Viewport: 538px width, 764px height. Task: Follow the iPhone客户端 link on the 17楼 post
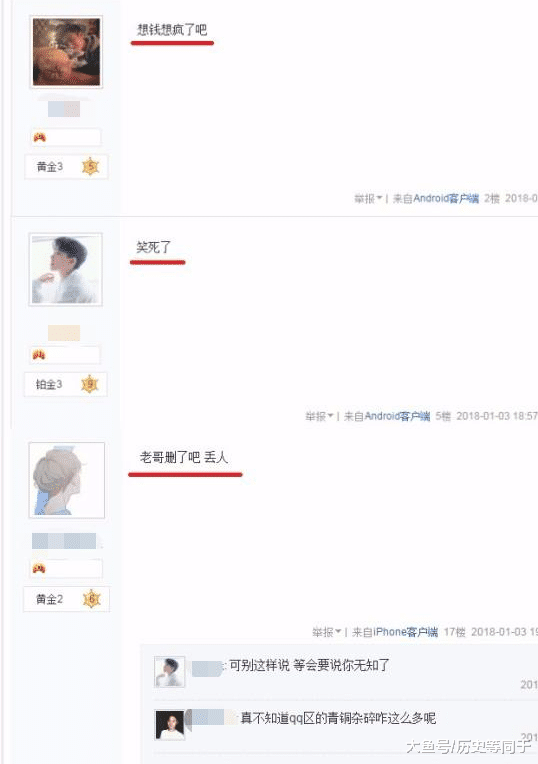pyautogui.click(x=405, y=632)
